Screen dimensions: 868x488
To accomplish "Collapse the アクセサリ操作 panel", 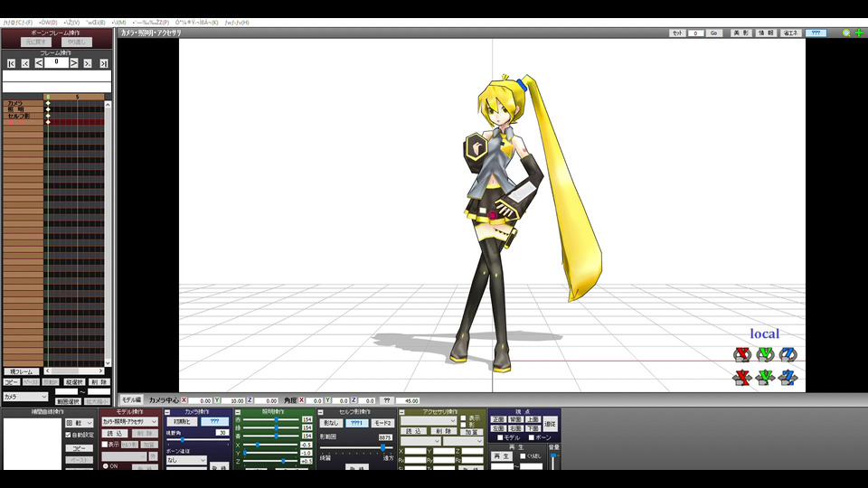I will coord(401,412).
